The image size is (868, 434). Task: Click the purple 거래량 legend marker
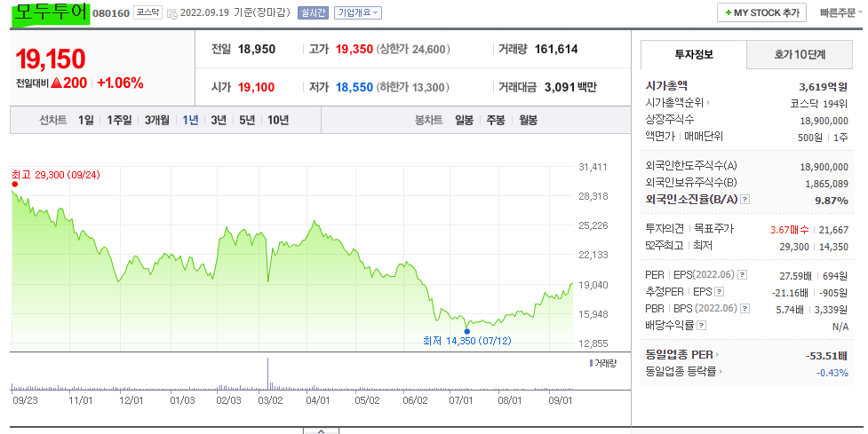pos(591,363)
